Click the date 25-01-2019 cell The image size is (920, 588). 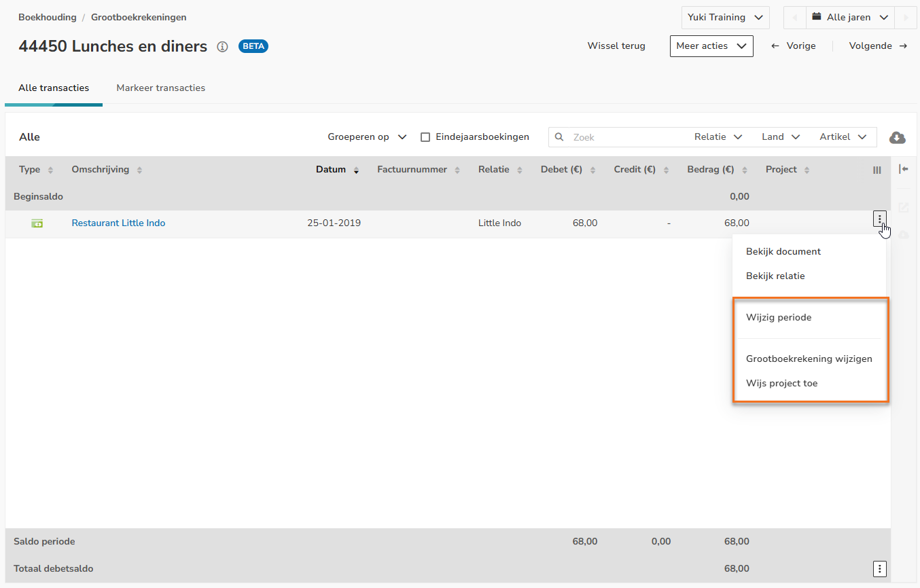pos(334,223)
